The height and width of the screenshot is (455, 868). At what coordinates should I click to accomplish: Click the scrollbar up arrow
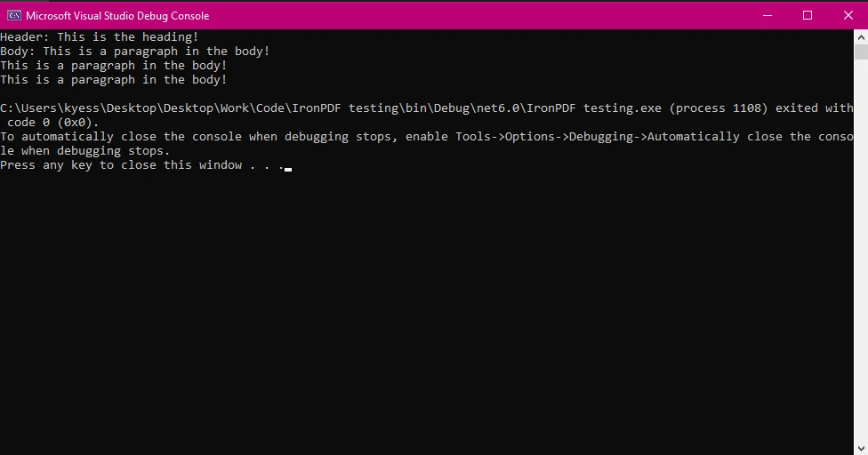861,36
